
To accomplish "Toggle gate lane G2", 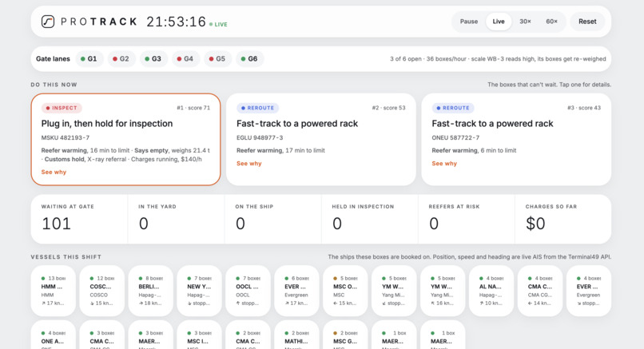I will (121, 59).
